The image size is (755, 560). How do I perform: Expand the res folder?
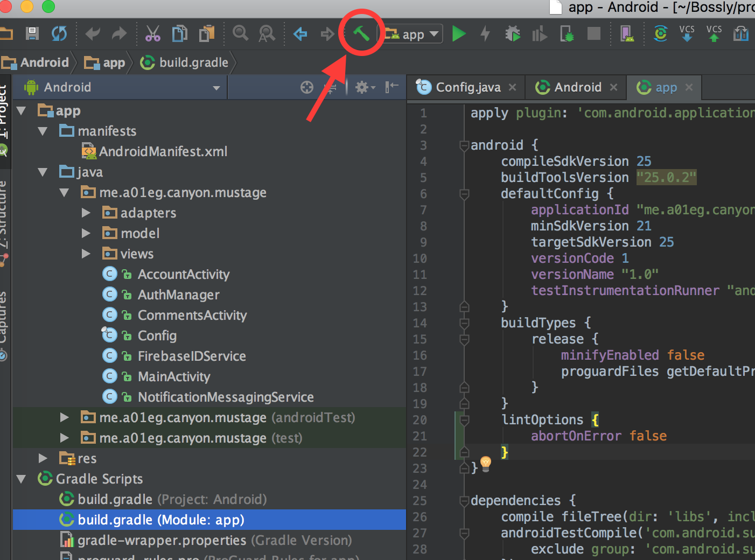43,459
